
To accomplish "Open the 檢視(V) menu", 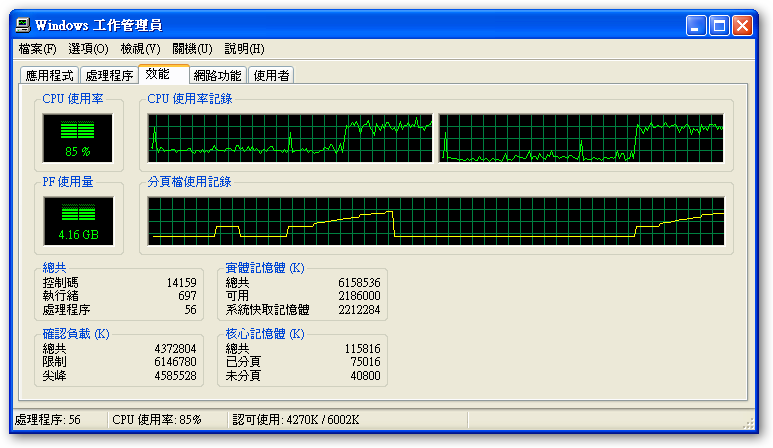I will click(141, 49).
